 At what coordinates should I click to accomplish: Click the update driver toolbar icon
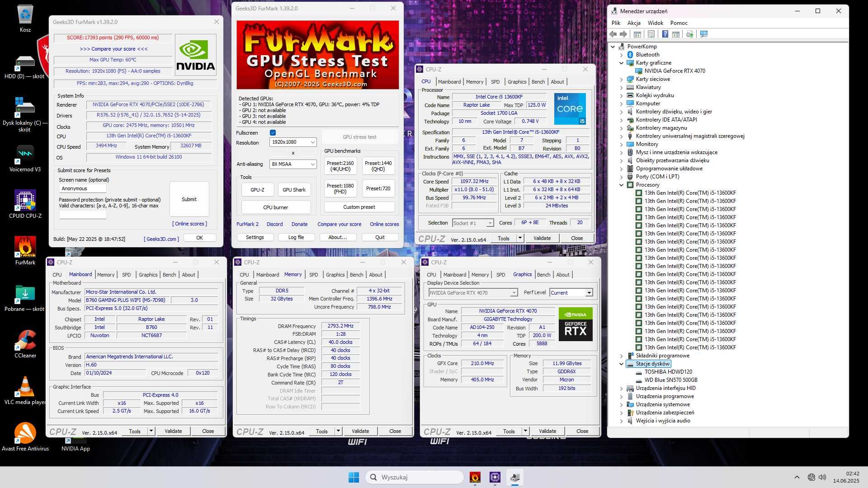689,34
